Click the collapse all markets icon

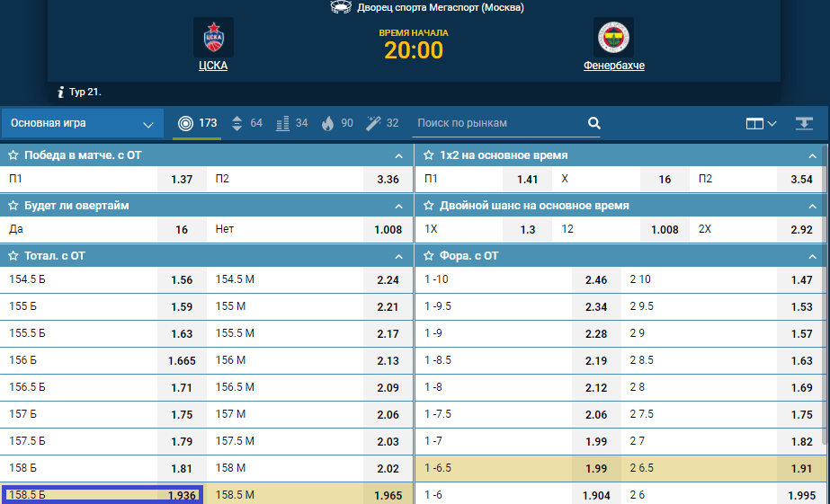(804, 124)
